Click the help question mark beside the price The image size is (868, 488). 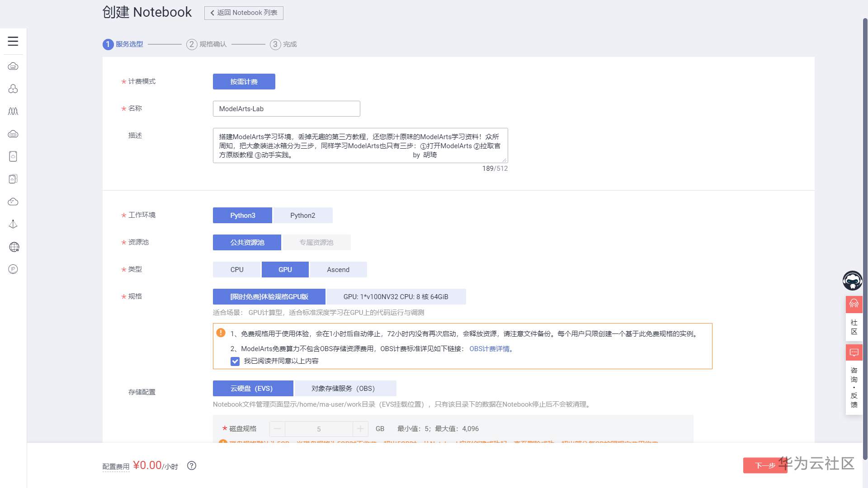pos(192,465)
